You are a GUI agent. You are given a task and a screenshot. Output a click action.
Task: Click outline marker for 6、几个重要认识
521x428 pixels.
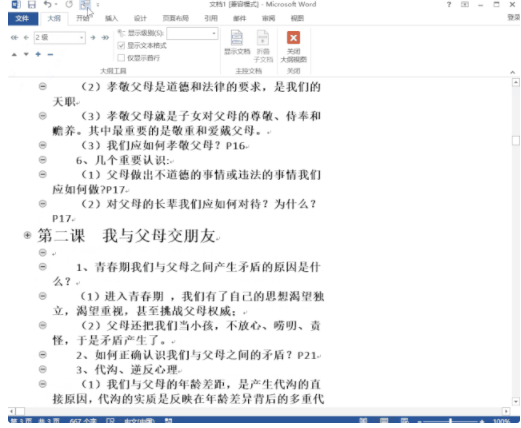click(x=43, y=160)
